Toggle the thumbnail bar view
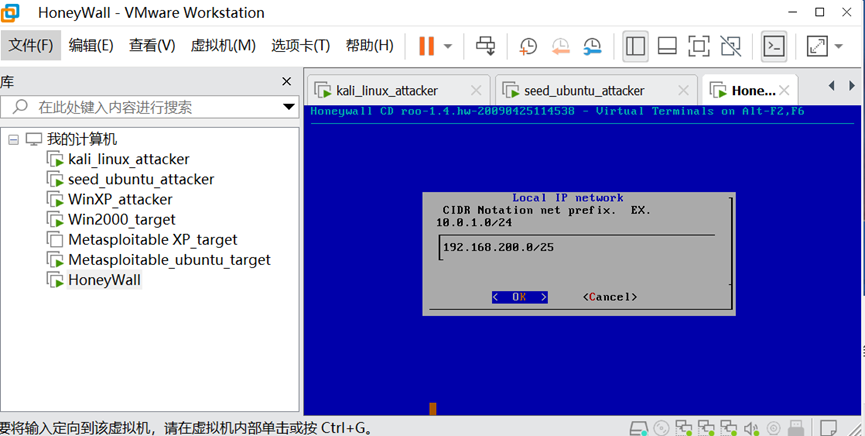 [x=667, y=46]
